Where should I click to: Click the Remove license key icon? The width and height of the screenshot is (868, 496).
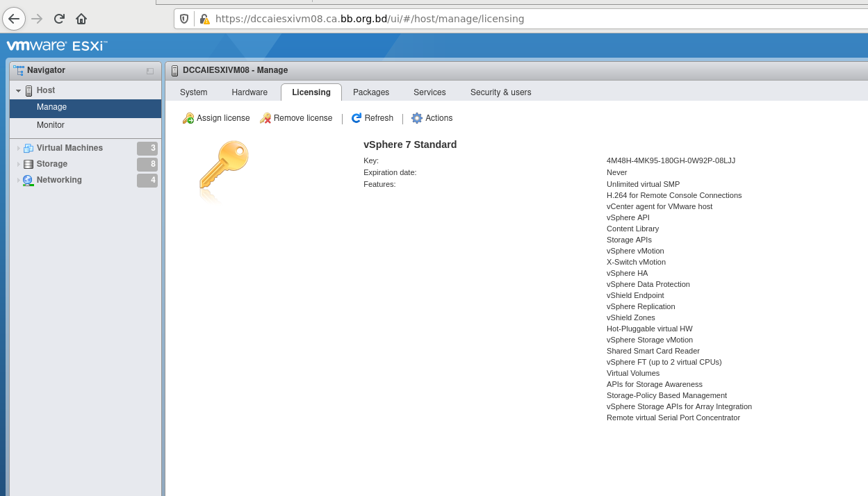pyautogui.click(x=265, y=118)
